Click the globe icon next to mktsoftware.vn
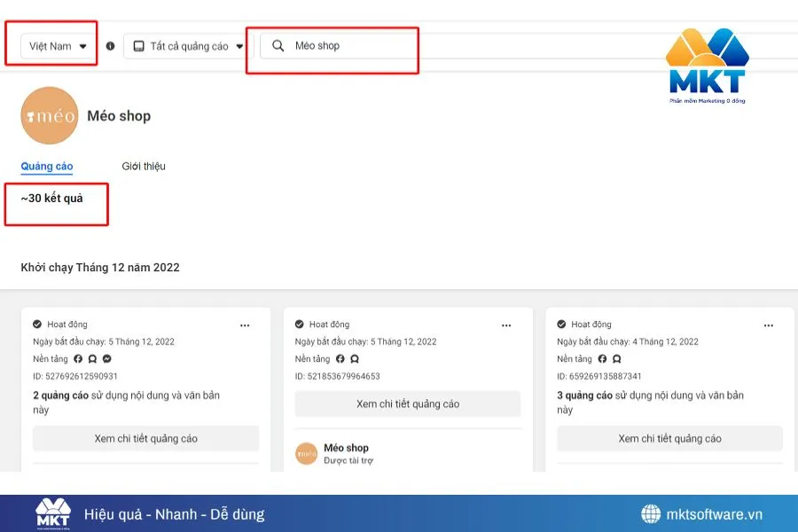The image size is (798, 532). (652, 512)
